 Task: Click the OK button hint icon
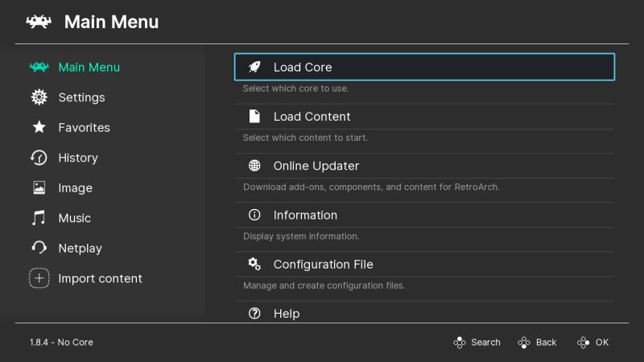tap(584, 343)
